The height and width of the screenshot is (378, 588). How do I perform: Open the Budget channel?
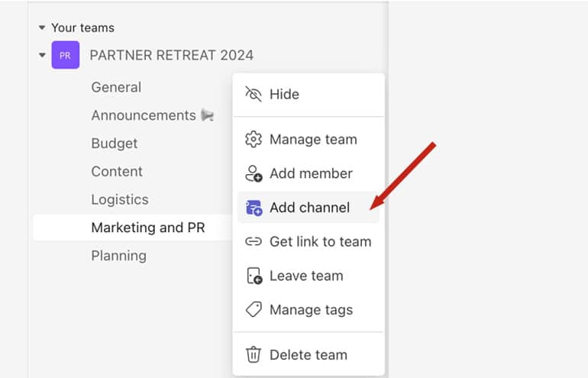click(x=115, y=144)
